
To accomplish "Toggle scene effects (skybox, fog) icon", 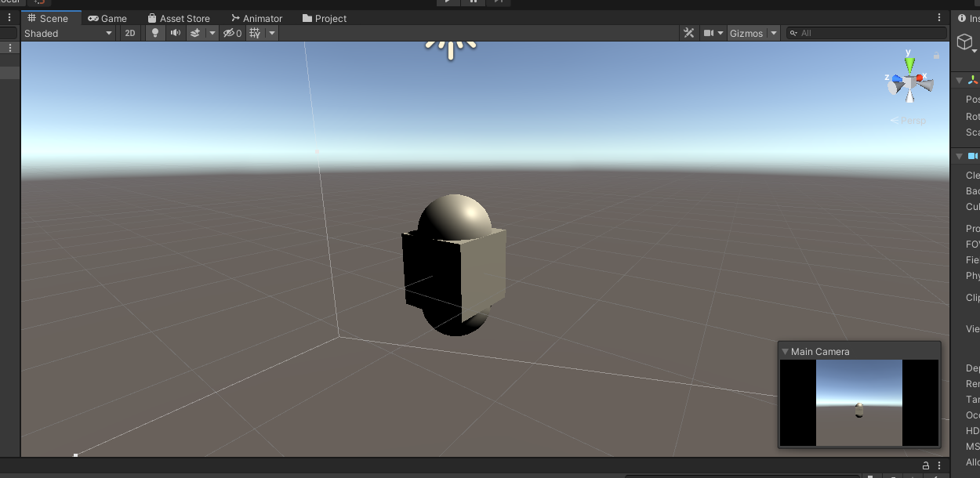I will pos(196,33).
